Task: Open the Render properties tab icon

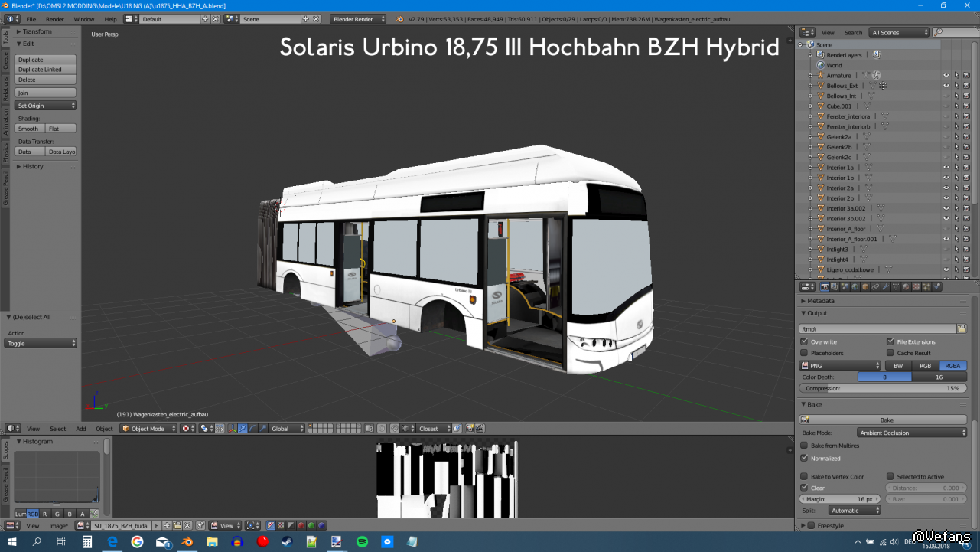Action: coord(825,286)
